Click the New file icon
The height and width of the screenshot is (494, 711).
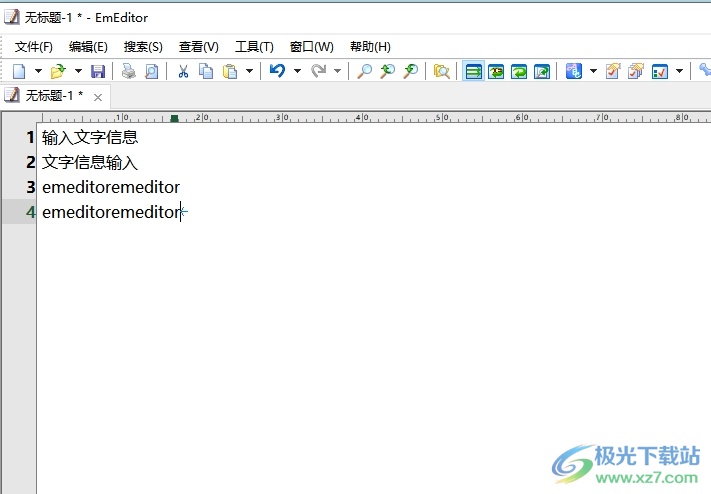[19, 71]
